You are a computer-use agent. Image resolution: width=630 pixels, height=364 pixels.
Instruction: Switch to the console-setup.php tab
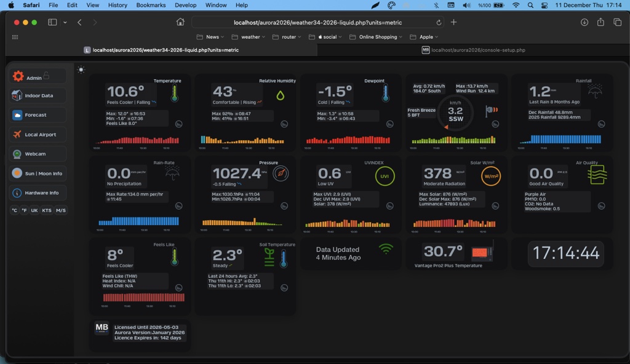point(473,50)
